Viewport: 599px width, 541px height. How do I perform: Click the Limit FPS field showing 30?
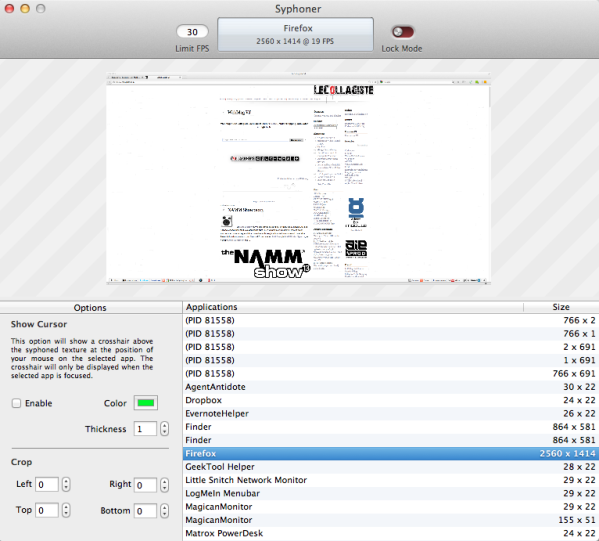click(192, 32)
